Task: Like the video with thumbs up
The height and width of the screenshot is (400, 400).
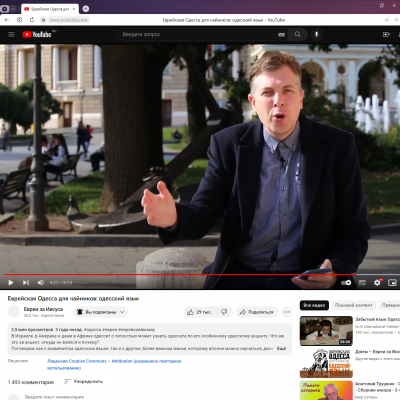Action: pos(199,312)
